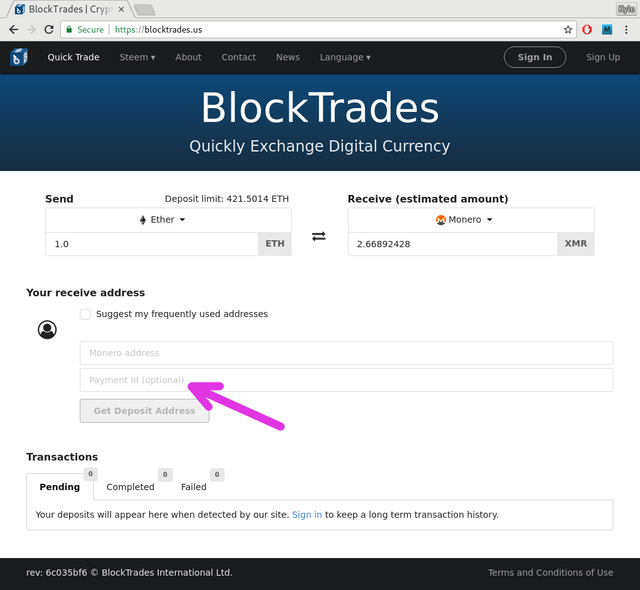Open the Chrome three-dot menu

626,29
